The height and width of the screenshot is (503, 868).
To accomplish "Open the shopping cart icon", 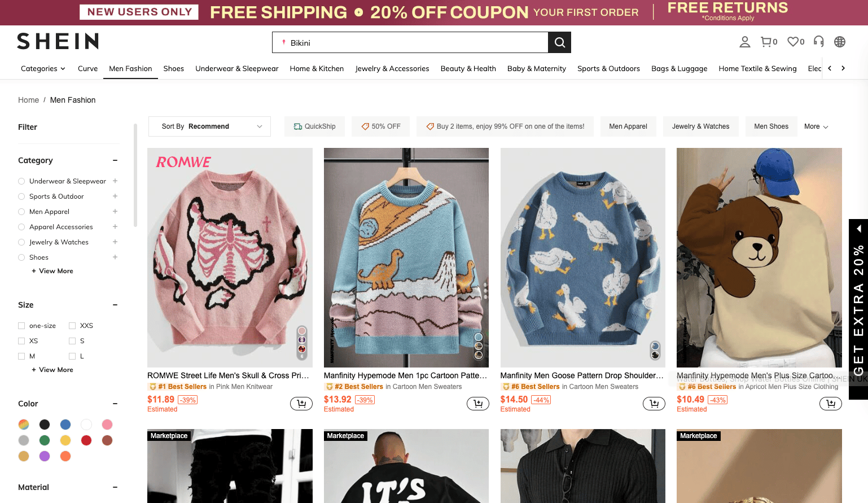I will pos(766,42).
